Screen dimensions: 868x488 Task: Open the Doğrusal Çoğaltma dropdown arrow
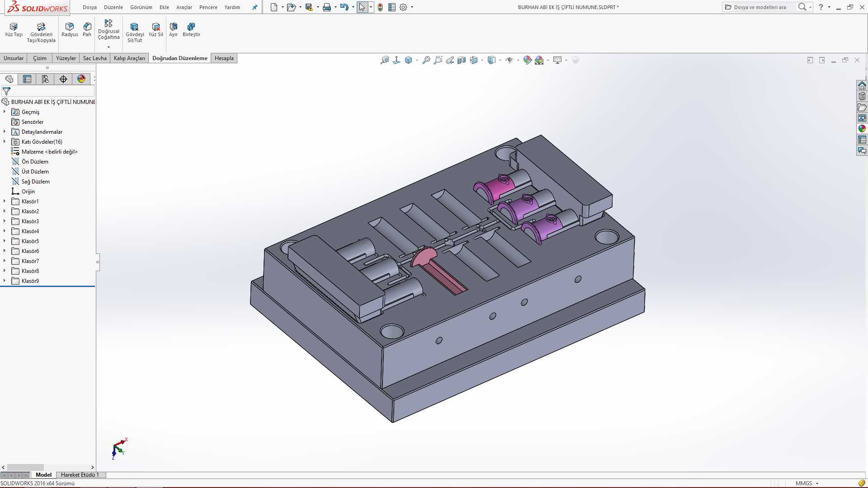click(x=108, y=47)
